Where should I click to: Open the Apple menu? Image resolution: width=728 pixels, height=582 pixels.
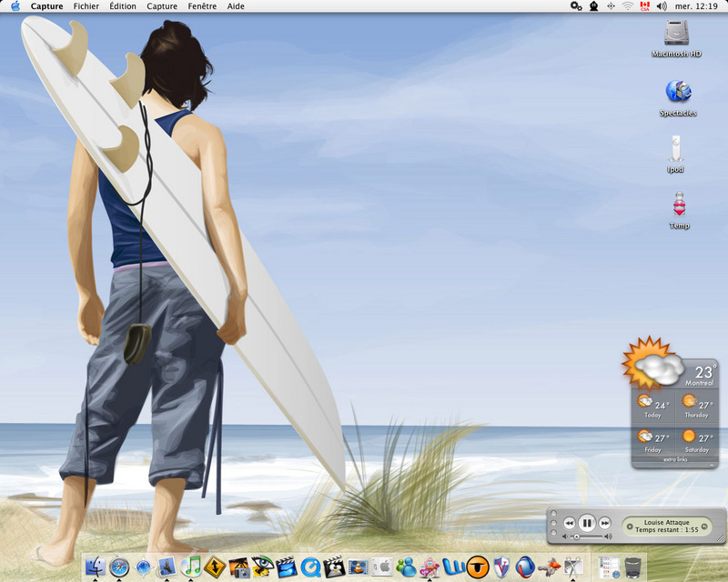[15, 6]
